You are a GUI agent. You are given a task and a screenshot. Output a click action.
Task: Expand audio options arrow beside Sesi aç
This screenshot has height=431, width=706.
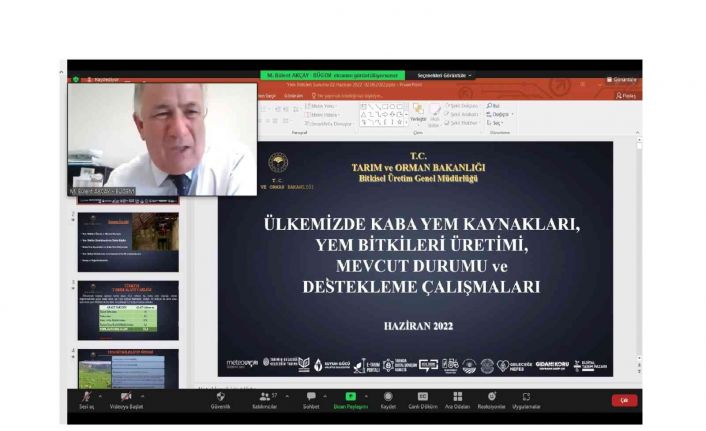[x=101, y=395]
